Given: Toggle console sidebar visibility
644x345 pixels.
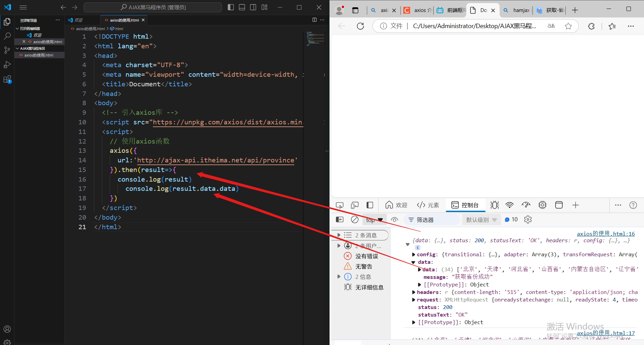Looking at the screenshot, I should 339,220.
